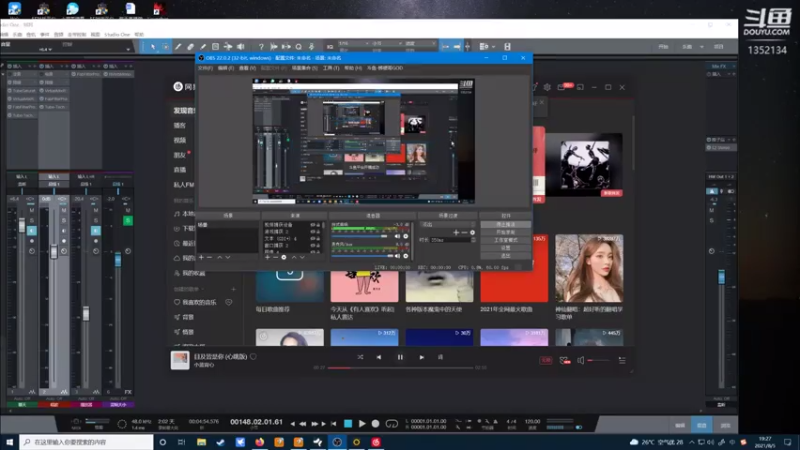Viewport: 800px width, 450px height.
Task: Adjust music player volume slider
Action: (598, 360)
